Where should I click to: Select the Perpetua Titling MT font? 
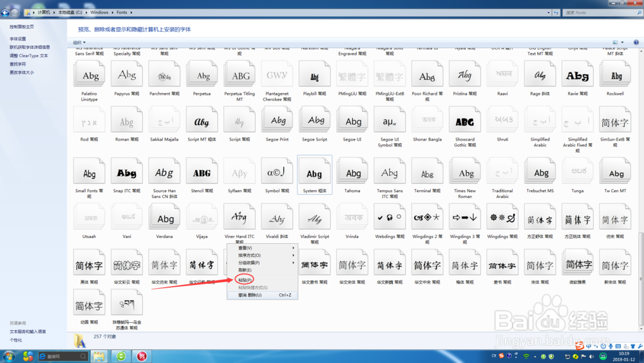[x=240, y=74]
